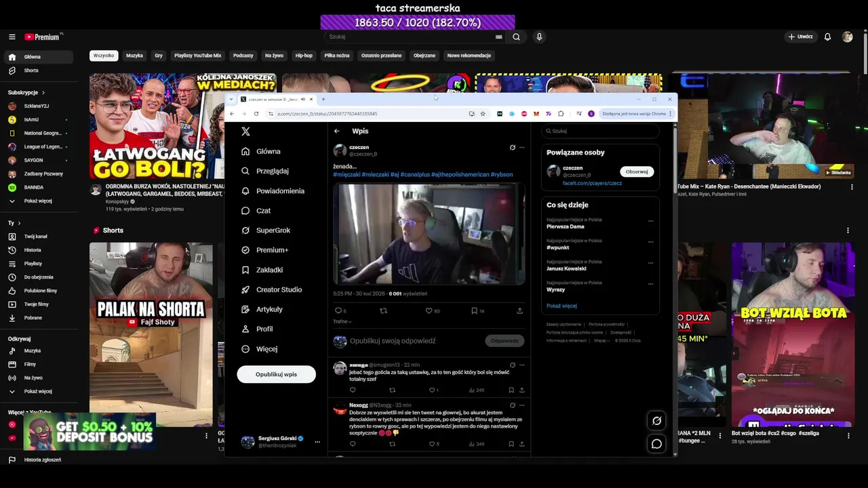
Task: Open the Grok icon on czeczen's post
Action: (x=512, y=147)
